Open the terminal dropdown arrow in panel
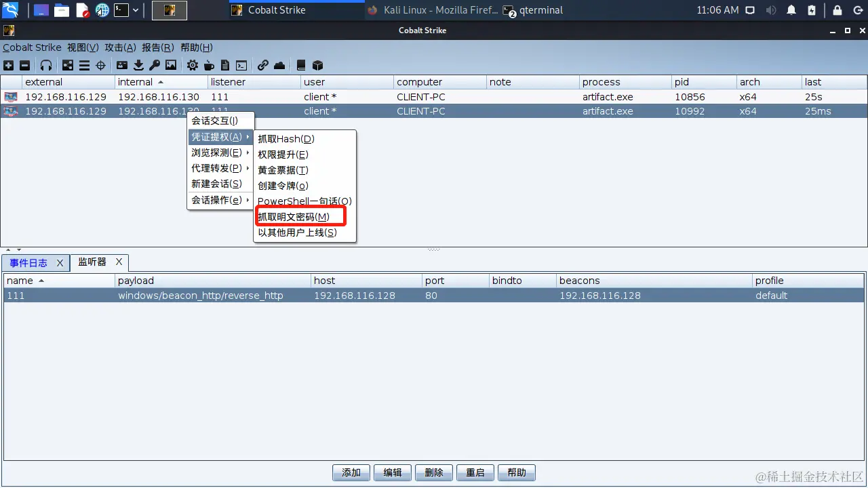Image resolution: width=868 pixels, height=488 pixels. (x=136, y=10)
